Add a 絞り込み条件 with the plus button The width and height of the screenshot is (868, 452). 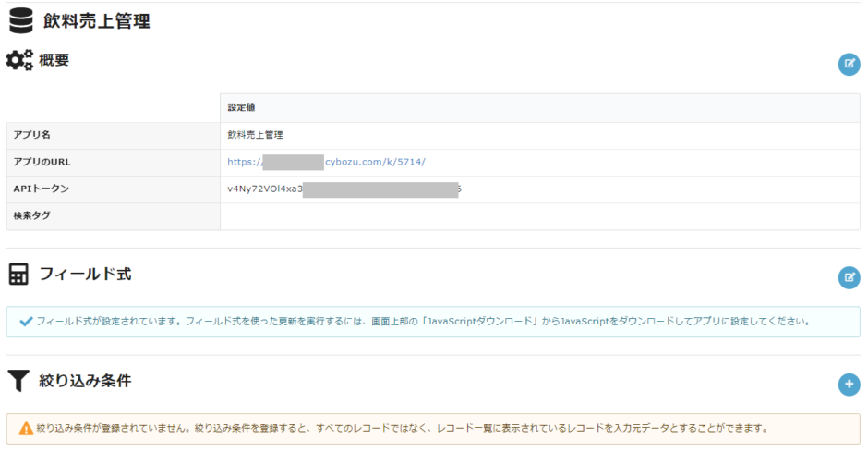pos(848,385)
